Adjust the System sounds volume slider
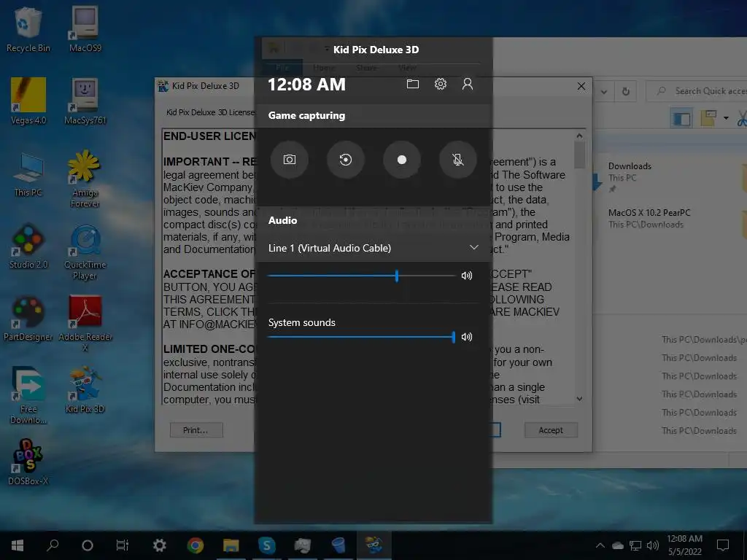 pyautogui.click(x=362, y=337)
